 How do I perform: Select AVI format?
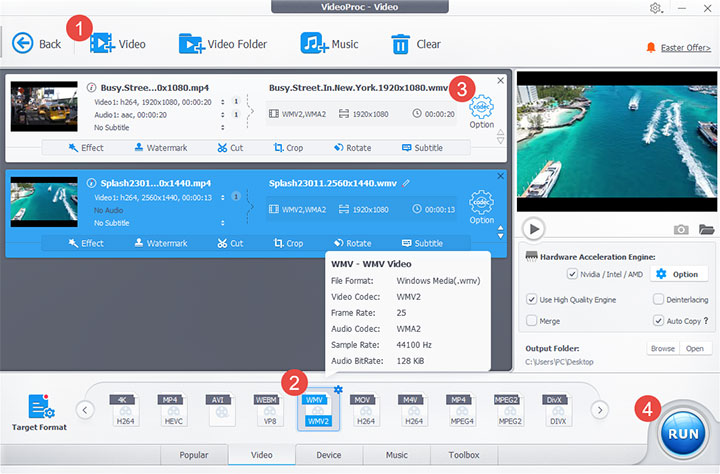(x=221, y=410)
